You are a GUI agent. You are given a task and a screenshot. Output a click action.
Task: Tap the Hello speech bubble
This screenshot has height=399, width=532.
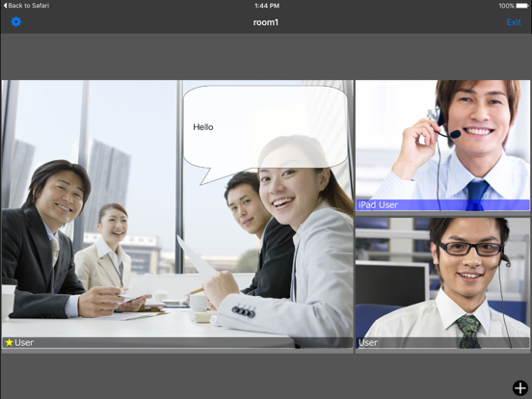point(265,135)
